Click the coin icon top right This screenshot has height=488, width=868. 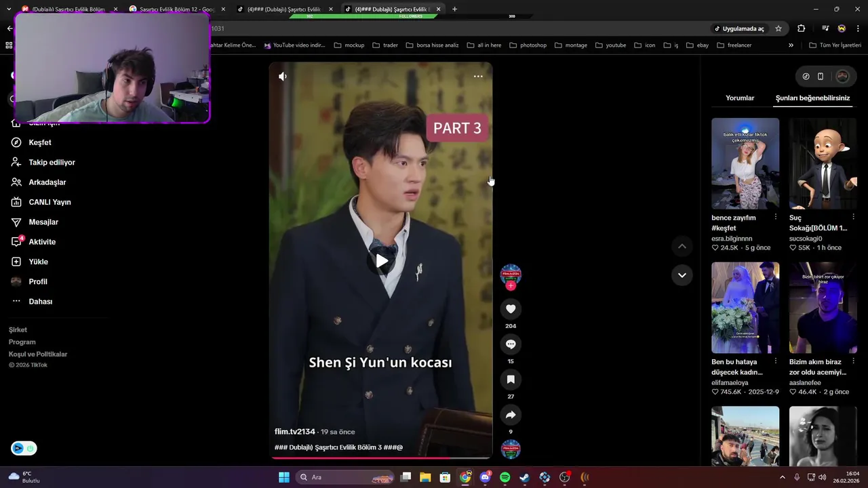806,77
